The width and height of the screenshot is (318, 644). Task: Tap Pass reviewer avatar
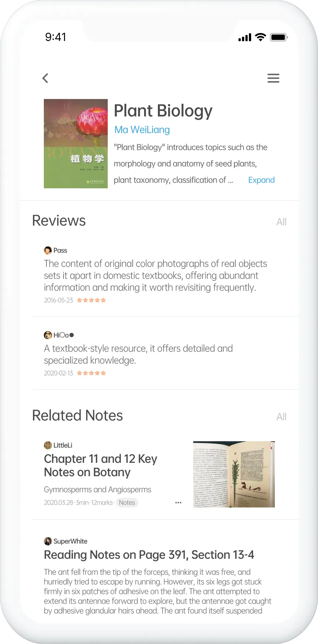pyautogui.click(x=48, y=250)
